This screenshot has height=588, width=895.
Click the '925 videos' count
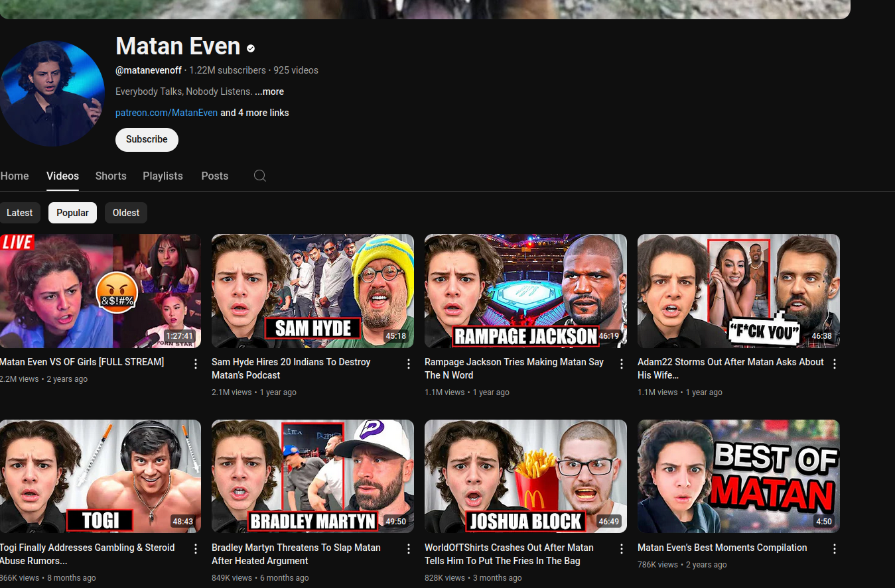coord(296,70)
